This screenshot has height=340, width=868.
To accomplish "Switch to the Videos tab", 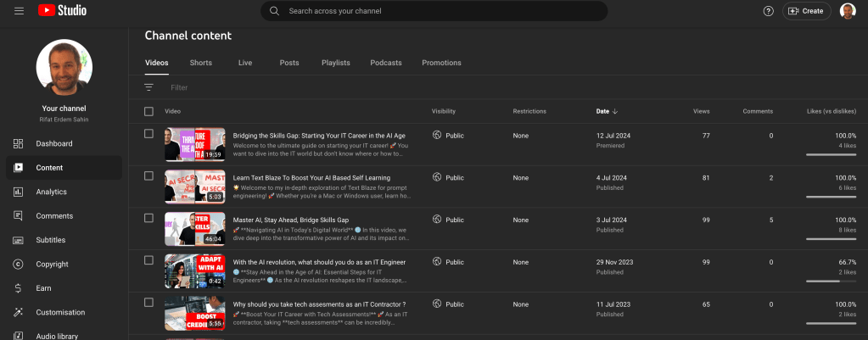I will [x=157, y=63].
